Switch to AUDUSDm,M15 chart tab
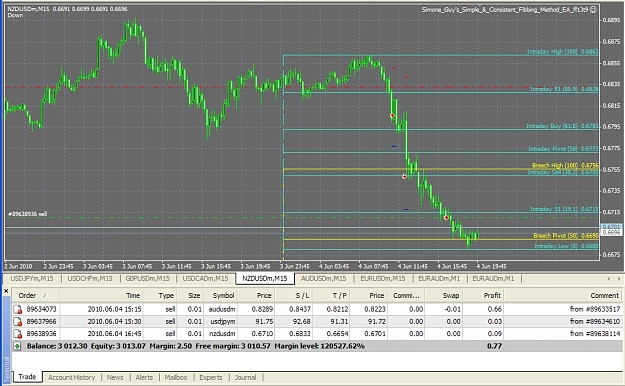 pyautogui.click(x=323, y=278)
